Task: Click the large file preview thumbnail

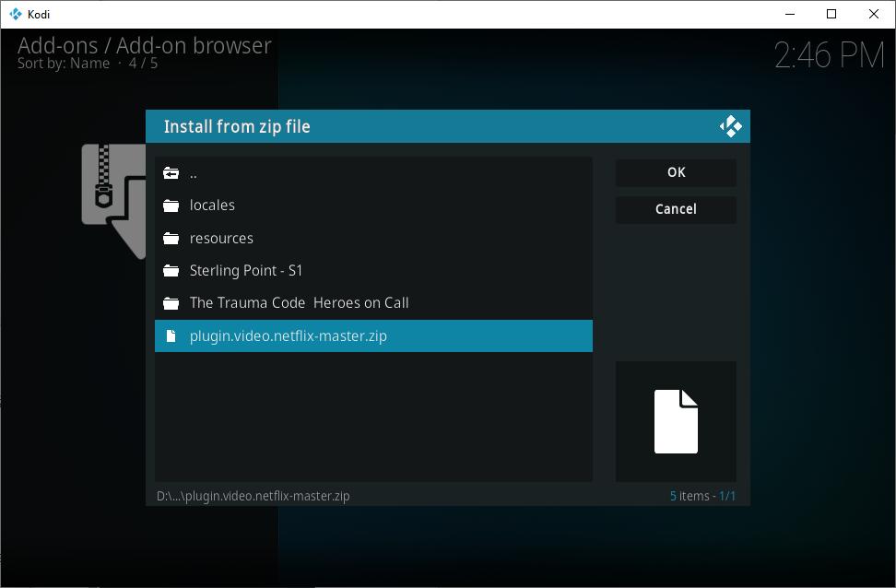Action: click(x=676, y=422)
